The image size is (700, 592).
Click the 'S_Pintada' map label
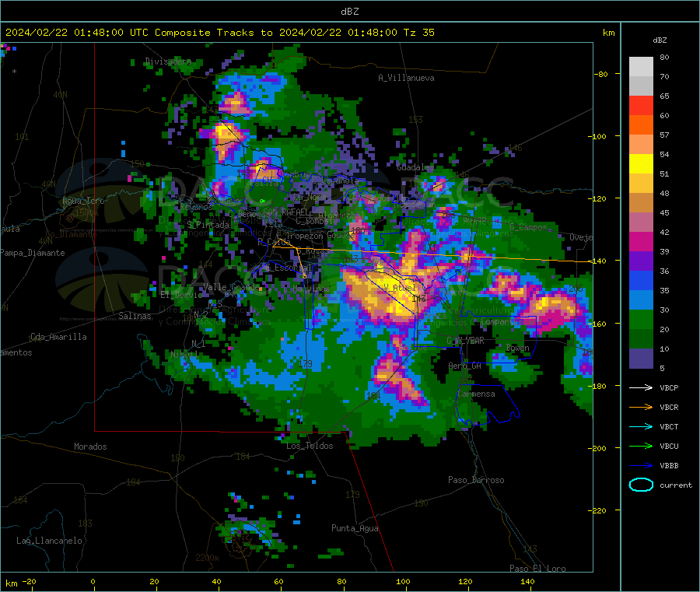(208, 225)
